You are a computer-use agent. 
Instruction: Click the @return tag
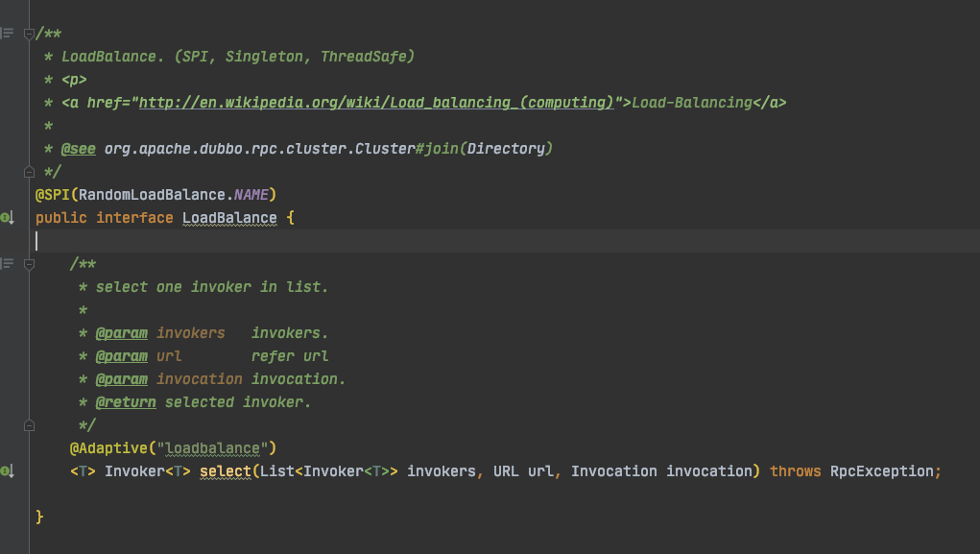click(126, 402)
